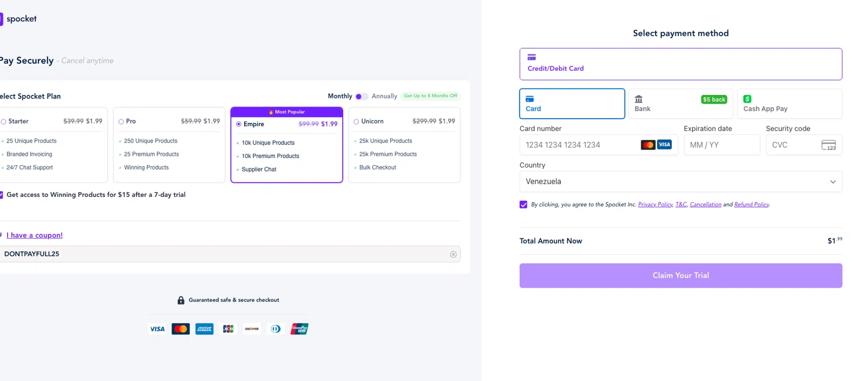Click the Monthly label
Screen dimensions: 868x381
coord(340,96)
